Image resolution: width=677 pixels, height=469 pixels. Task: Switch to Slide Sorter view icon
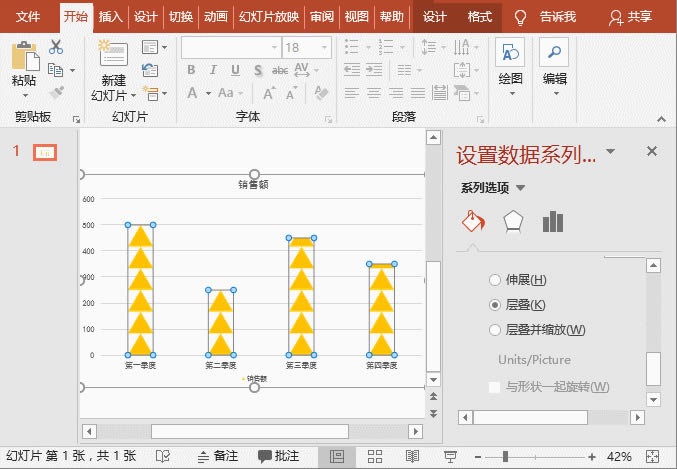(376, 456)
